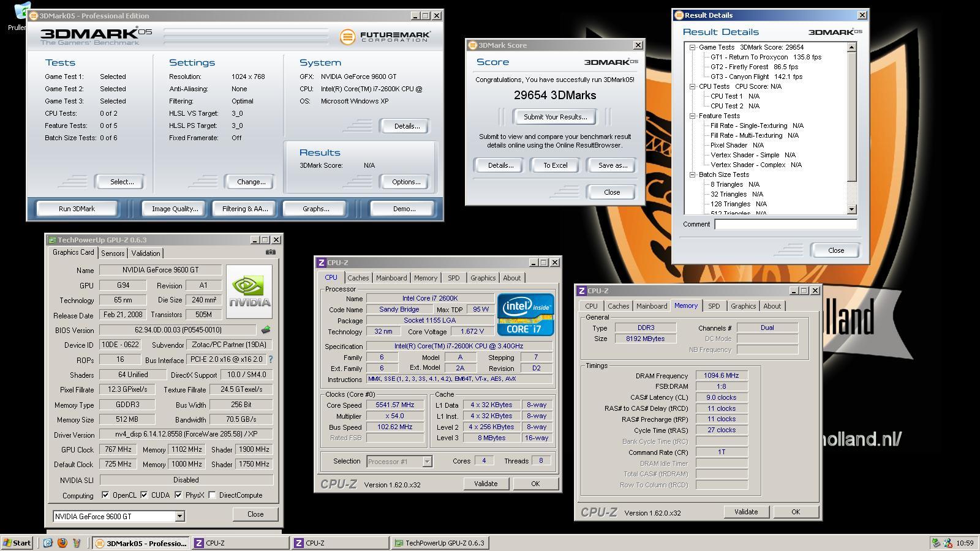Collapse the Game Tests tree node
This screenshot has width=980, height=551.
(692, 47)
